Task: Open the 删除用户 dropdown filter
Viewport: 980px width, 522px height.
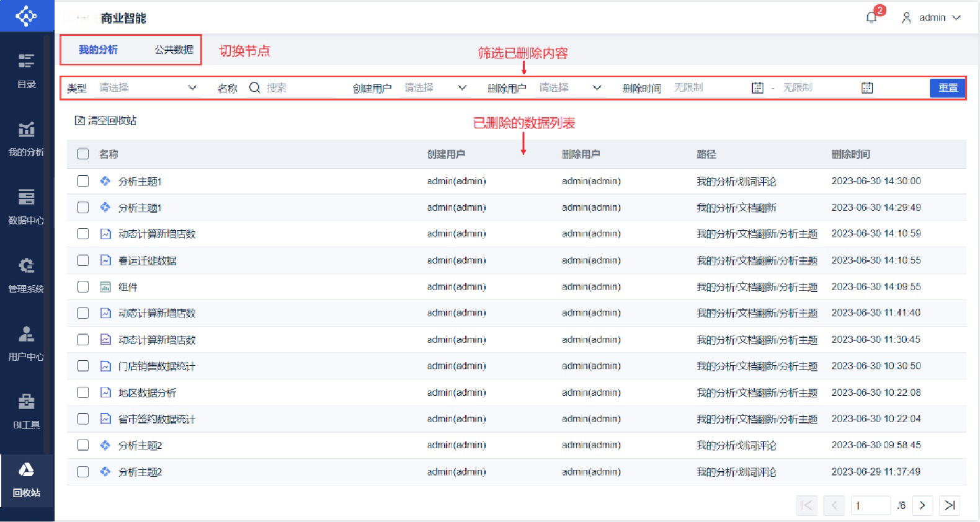Action: 570,88
